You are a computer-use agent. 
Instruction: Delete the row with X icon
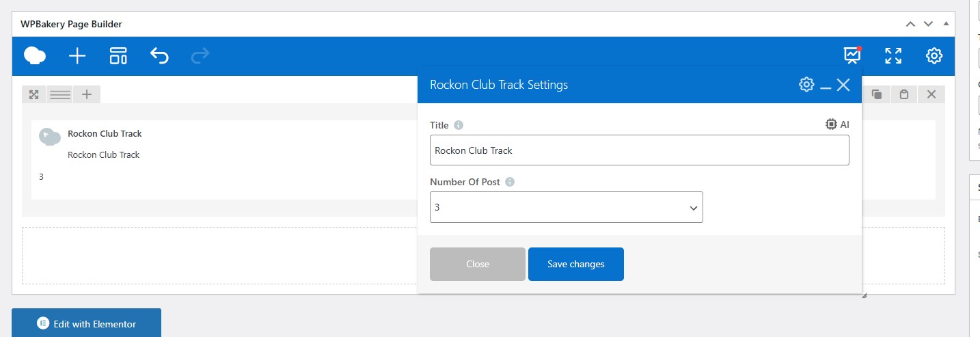click(931, 94)
